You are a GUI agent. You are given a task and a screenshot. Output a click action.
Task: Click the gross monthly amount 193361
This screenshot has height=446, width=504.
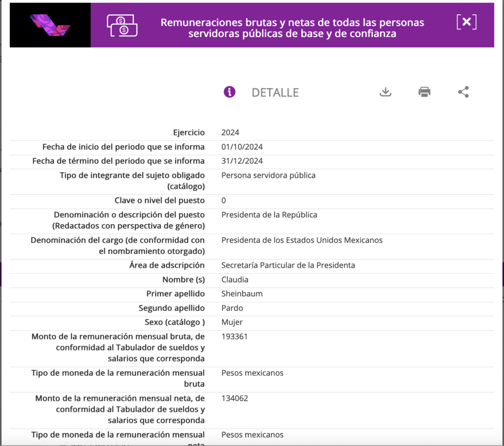point(234,336)
